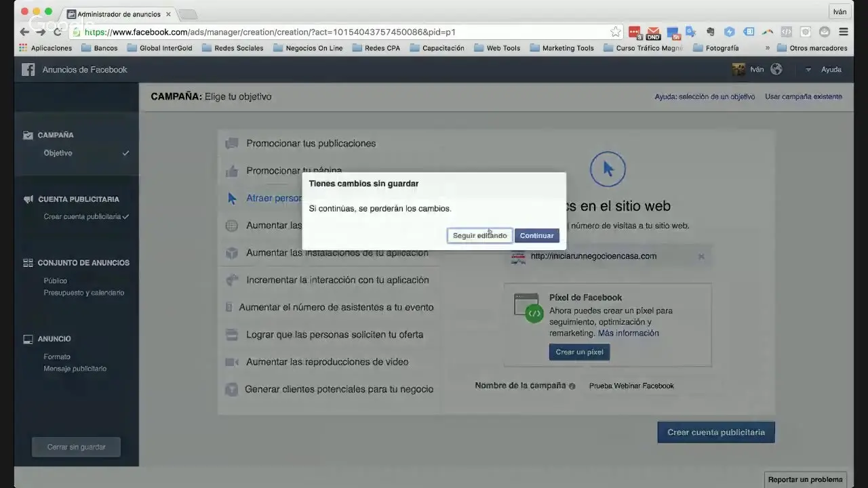
Task: Click the Ayuda: selección de un objetivo link
Action: click(705, 97)
